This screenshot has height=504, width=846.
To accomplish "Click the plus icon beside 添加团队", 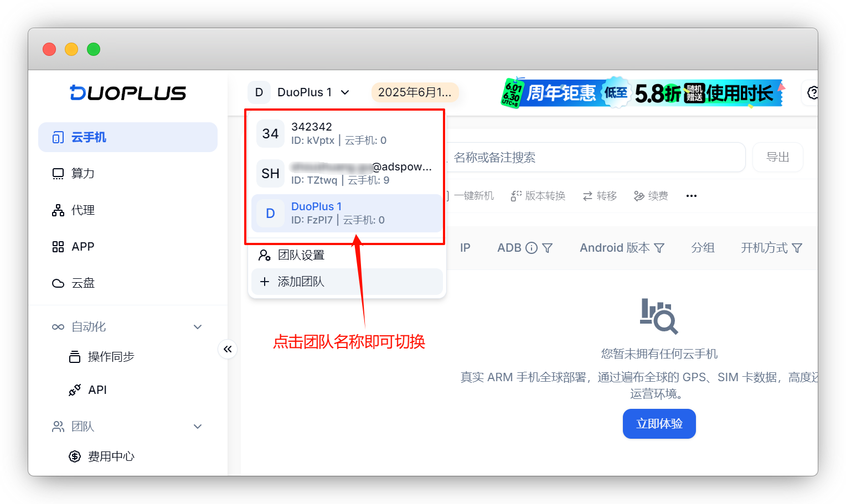I will click(x=265, y=282).
